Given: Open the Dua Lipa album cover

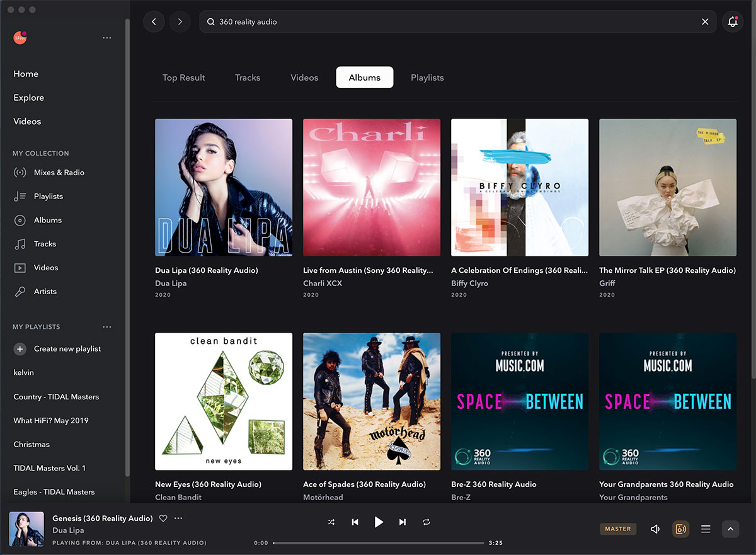Looking at the screenshot, I should (x=224, y=188).
